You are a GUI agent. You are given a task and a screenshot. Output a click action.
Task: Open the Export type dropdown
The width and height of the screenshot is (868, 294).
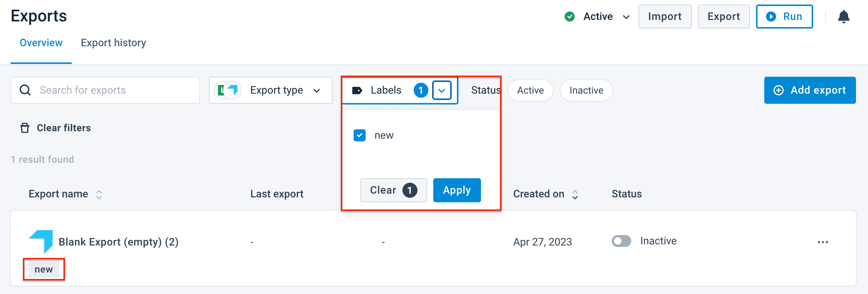point(271,90)
